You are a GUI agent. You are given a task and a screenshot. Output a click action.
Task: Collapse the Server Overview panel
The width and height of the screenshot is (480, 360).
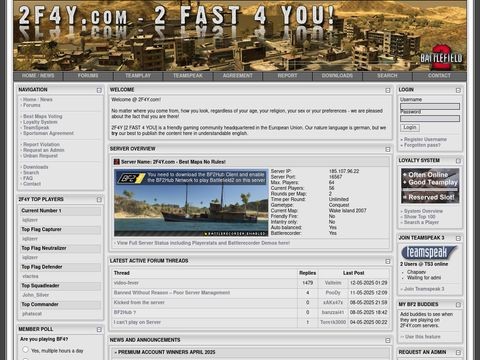[388, 149]
